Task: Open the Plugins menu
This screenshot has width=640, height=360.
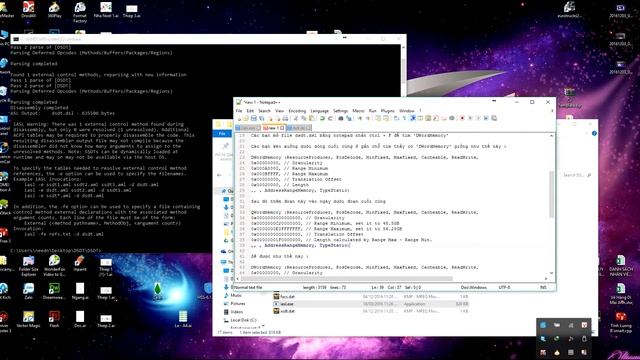Action: [x=388, y=111]
